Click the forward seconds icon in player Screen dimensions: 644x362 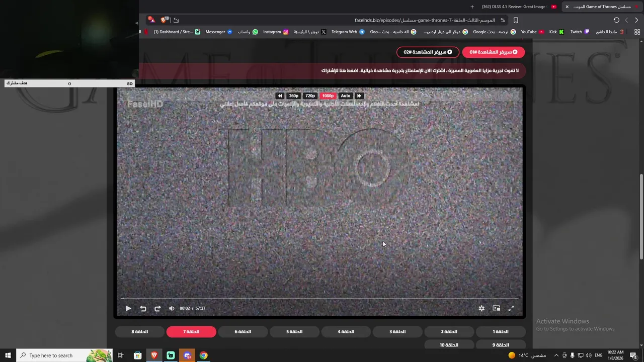pyautogui.click(x=157, y=308)
